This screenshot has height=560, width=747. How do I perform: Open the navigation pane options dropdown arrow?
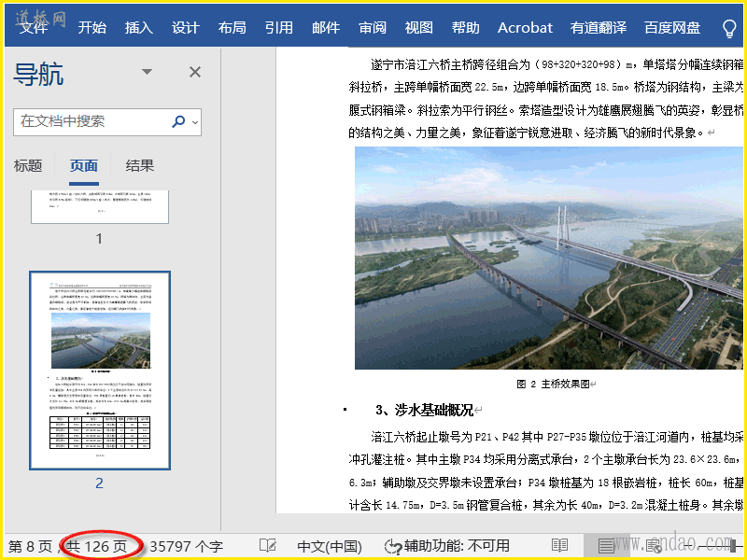click(147, 72)
